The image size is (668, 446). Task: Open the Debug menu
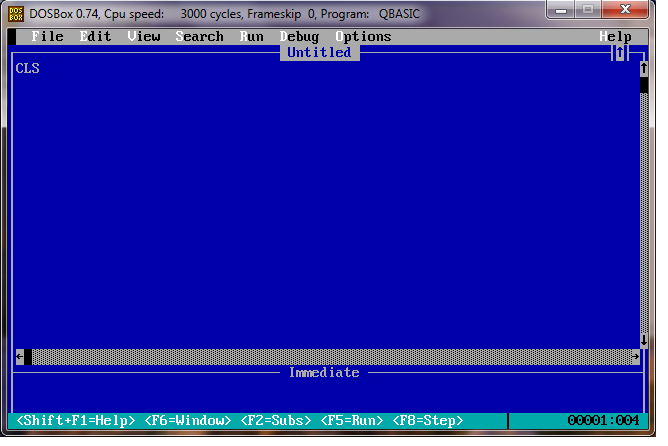coord(300,37)
